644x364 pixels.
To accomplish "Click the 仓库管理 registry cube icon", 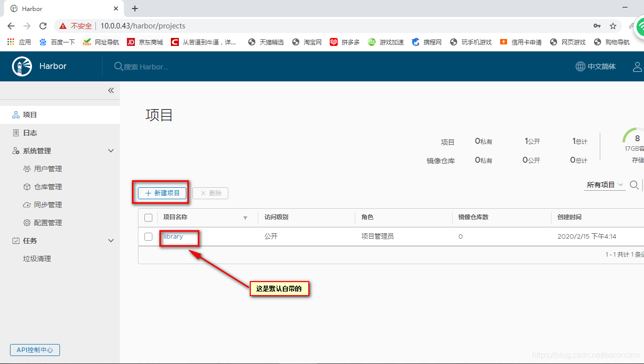I will pos(27,187).
